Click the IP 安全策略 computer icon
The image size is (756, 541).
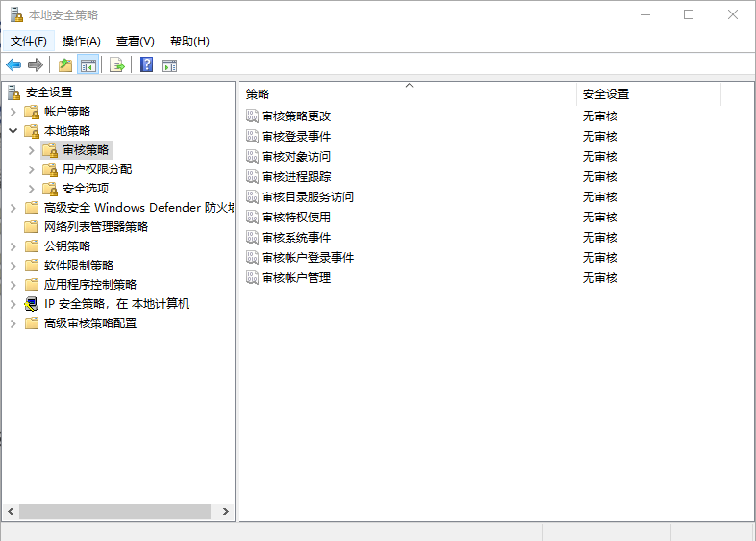(x=32, y=304)
